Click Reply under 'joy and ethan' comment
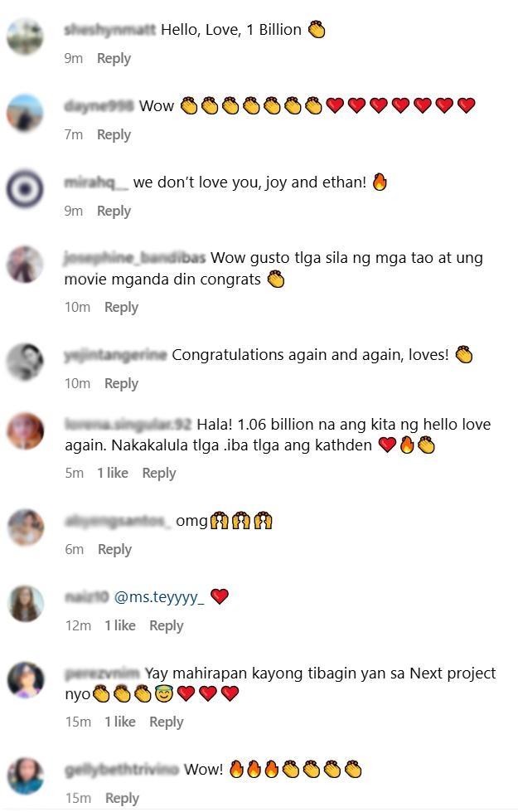 tap(114, 212)
